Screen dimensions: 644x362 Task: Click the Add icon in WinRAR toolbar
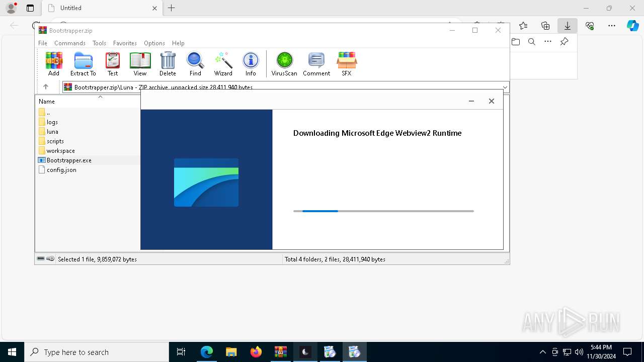pyautogui.click(x=54, y=64)
